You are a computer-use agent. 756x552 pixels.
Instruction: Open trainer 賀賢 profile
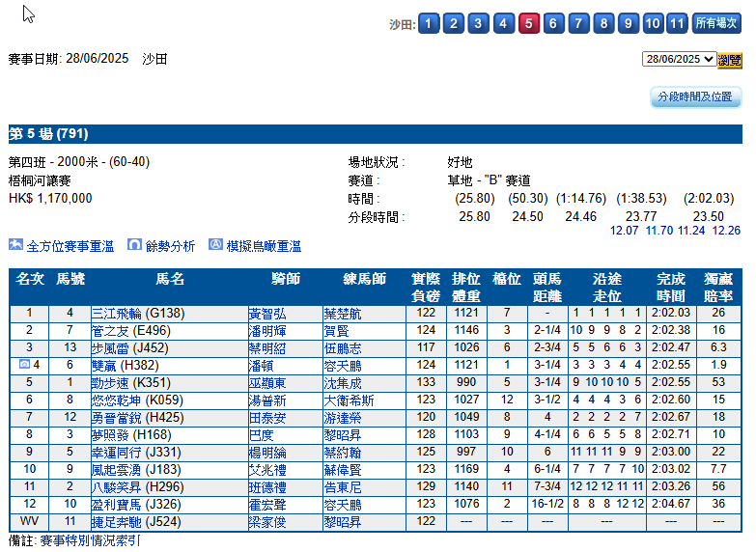337,331
